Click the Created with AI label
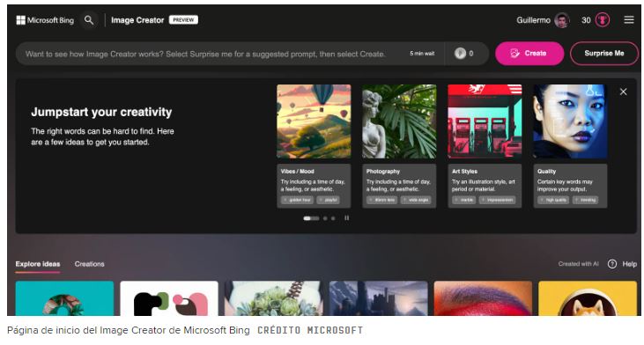This screenshot has height=345, width=644. pos(578,264)
